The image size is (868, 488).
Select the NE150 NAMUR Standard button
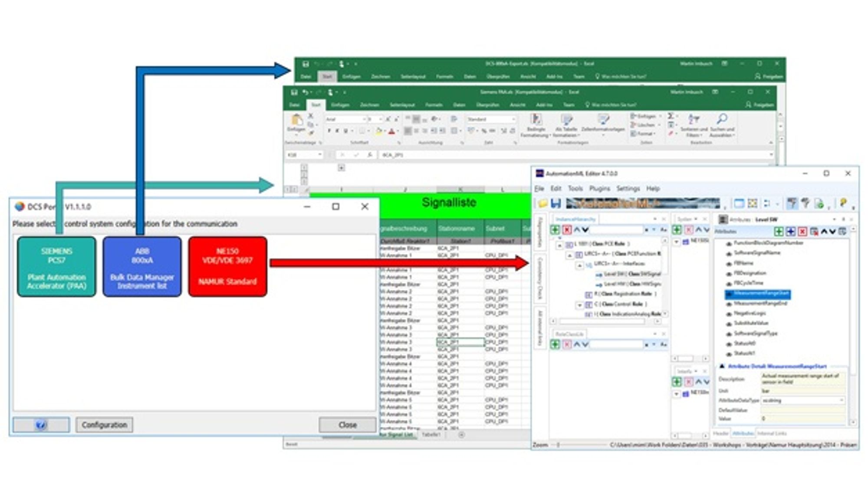[x=228, y=267]
